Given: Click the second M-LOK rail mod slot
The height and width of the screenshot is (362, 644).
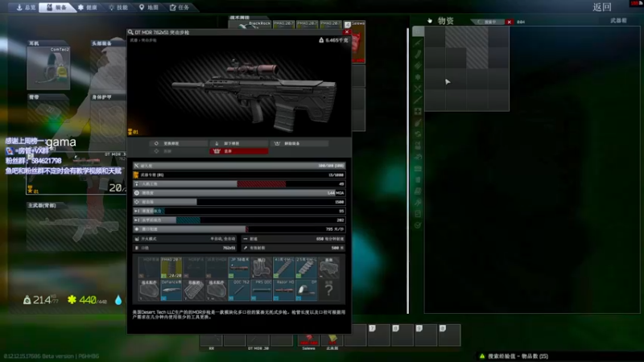Looking at the screenshot, I should coord(307,268).
